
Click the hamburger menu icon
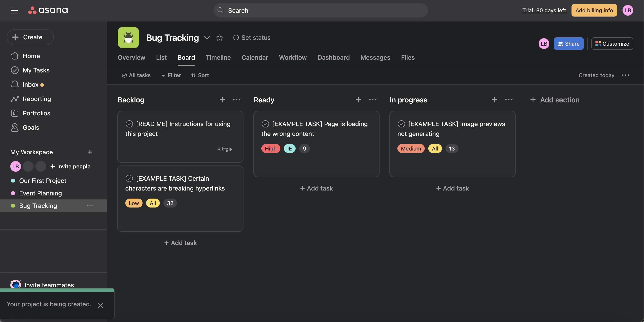(15, 10)
